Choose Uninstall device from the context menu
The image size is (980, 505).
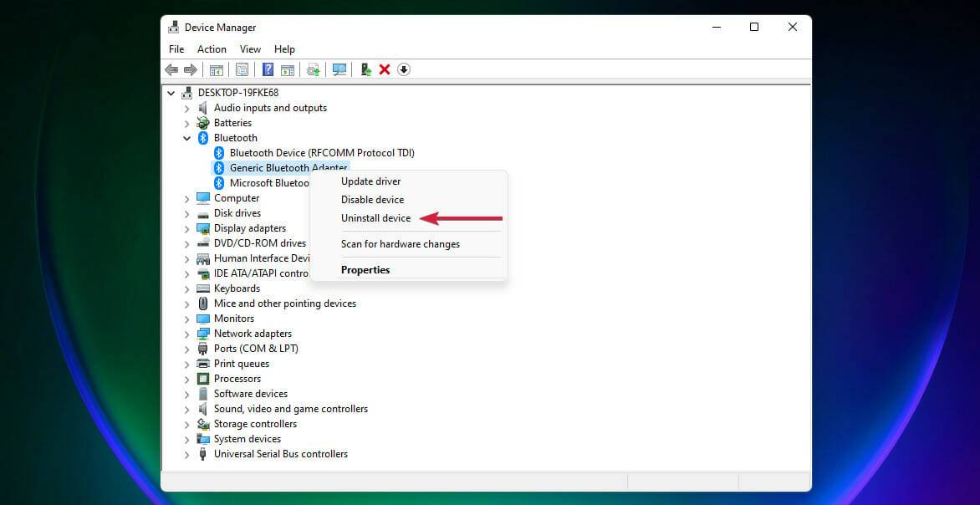click(375, 218)
